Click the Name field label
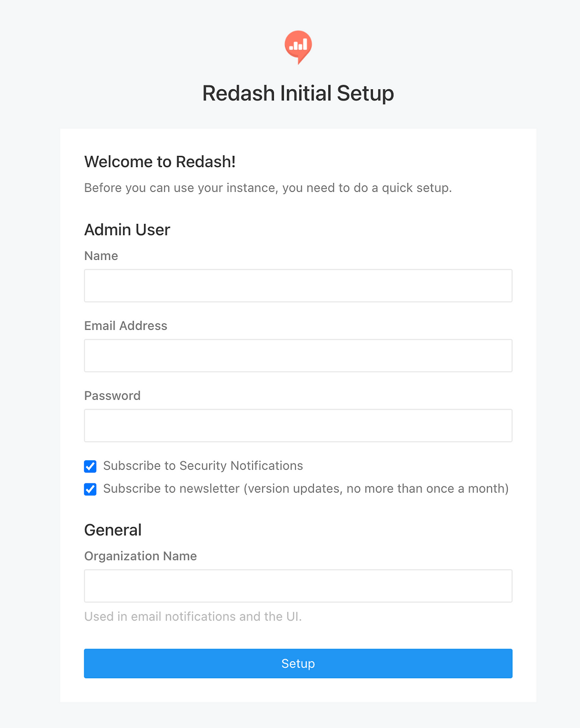This screenshot has height=728, width=580. 101,256
